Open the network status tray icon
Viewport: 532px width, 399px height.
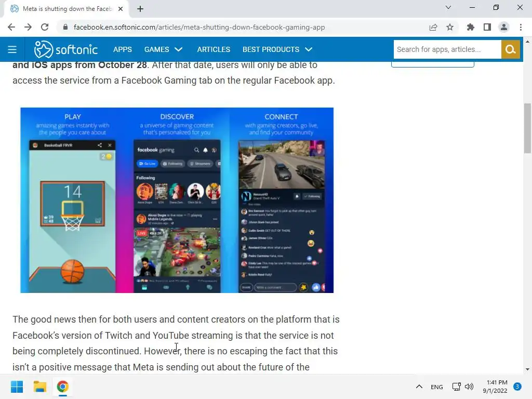click(456, 387)
